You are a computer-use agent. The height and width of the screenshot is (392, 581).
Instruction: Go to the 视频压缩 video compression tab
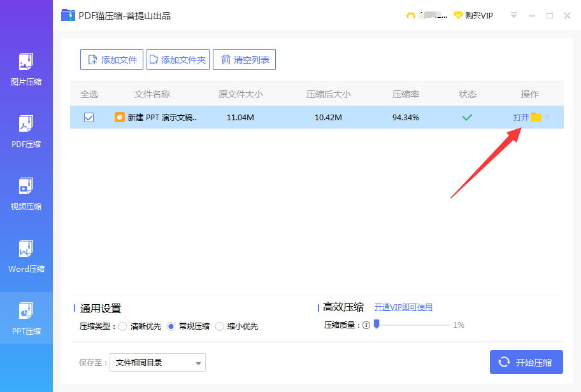click(x=26, y=193)
